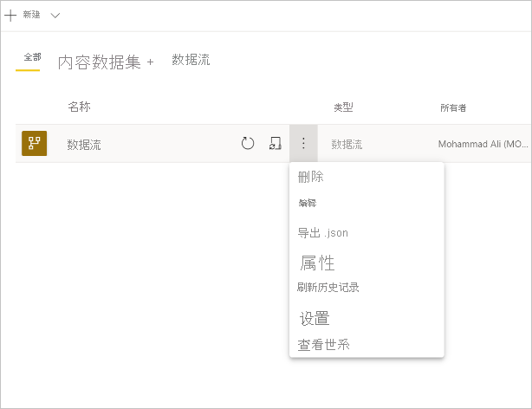Click the owner cell Mohammad Ali
Screen dimensions: 532x409
[483, 144]
